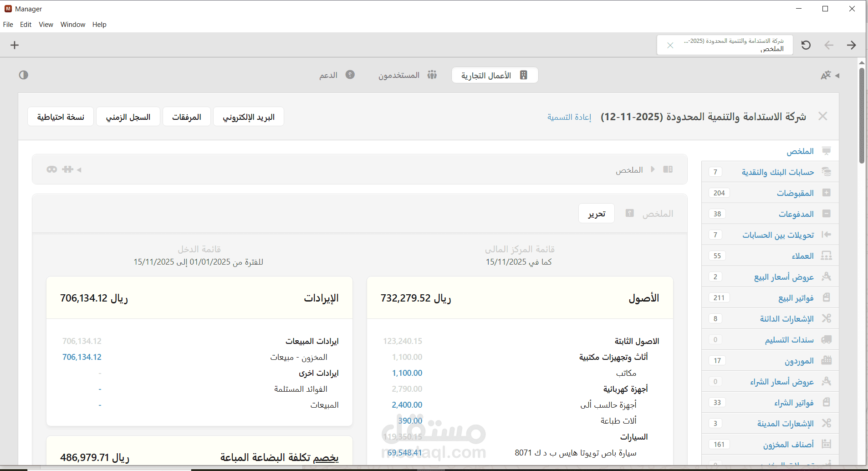Open language translation dropdown

tap(830, 75)
